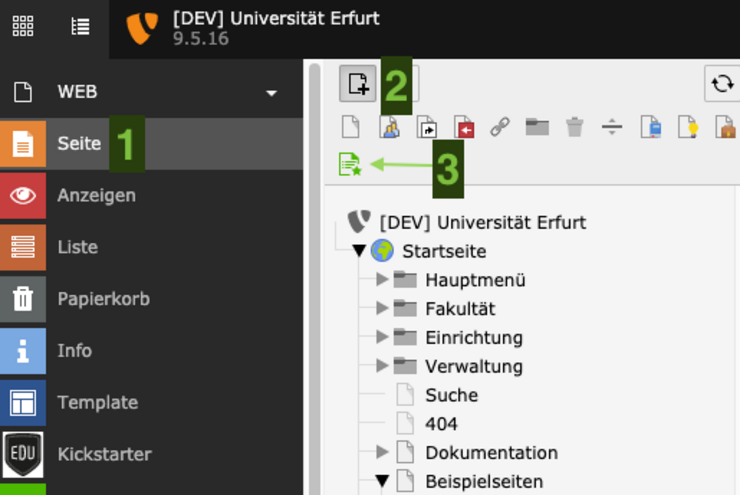Toggle the page tree list view icon
Viewport: 740px width, 495px height.
(80, 27)
